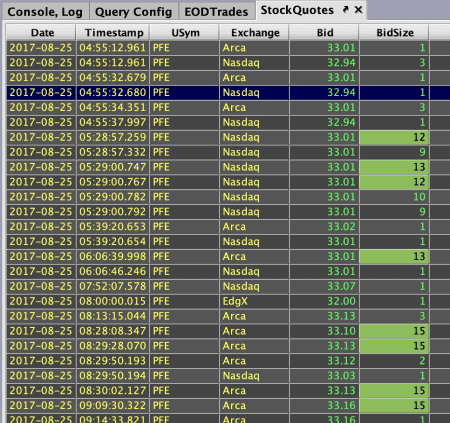Select the Bid value 33.02 in Arca row

click(341, 227)
